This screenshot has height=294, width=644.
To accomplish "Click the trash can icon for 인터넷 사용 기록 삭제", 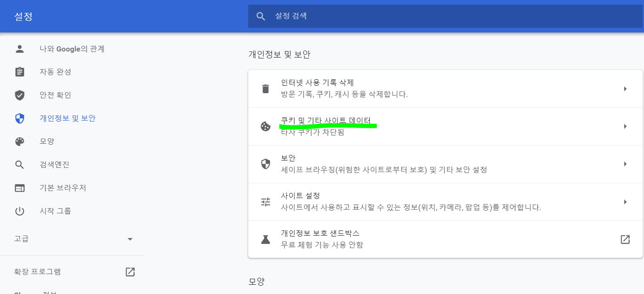I will [x=265, y=89].
